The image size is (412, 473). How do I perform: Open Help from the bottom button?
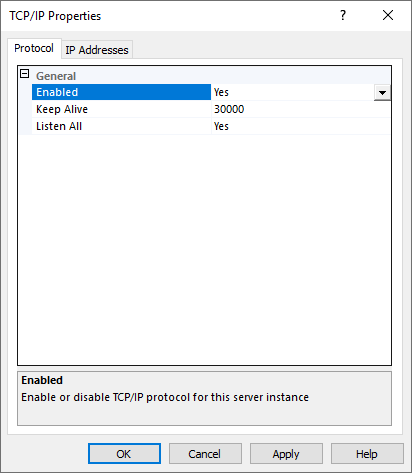pyautogui.click(x=367, y=454)
